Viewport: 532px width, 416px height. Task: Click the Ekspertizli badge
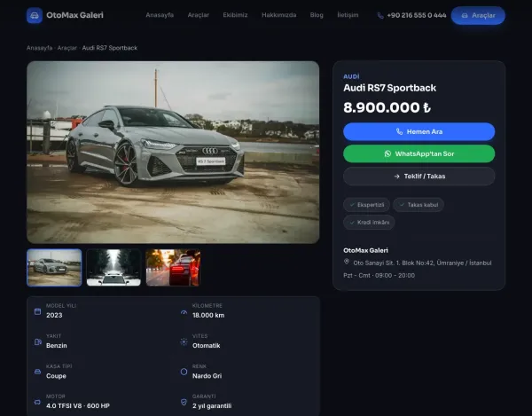point(366,205)
